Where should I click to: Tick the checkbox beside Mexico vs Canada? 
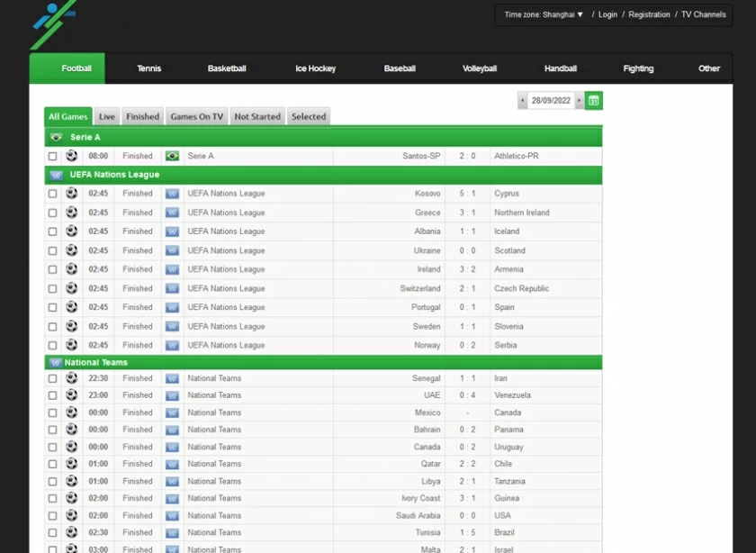click(52, 412)
